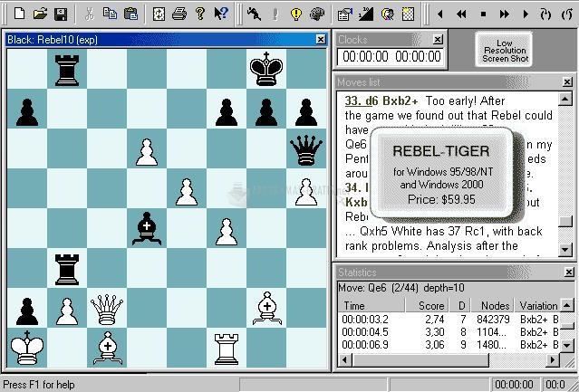Click the black wedge level icon
Image resolution: width=579 pixels, height=392 pixels.
pyautogui.click(x=366, y=14)
